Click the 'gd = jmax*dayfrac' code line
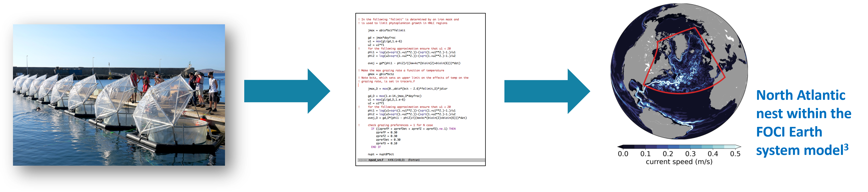 coord(381,38)
